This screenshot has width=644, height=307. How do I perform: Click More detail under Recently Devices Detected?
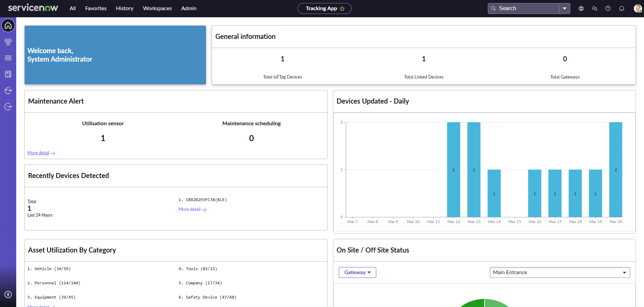tap(192, 210)
